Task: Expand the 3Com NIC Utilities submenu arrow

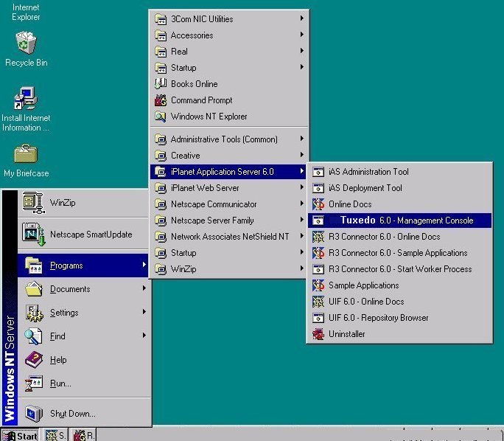Action: 302,18
